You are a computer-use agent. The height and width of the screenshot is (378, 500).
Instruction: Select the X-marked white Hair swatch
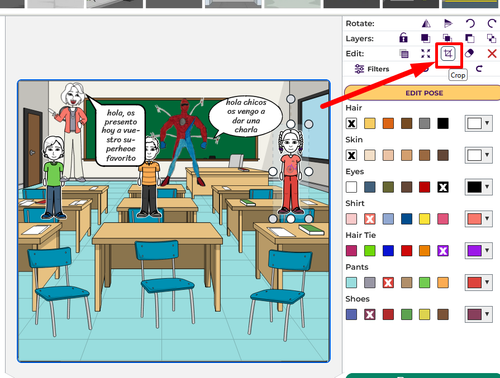351,123
